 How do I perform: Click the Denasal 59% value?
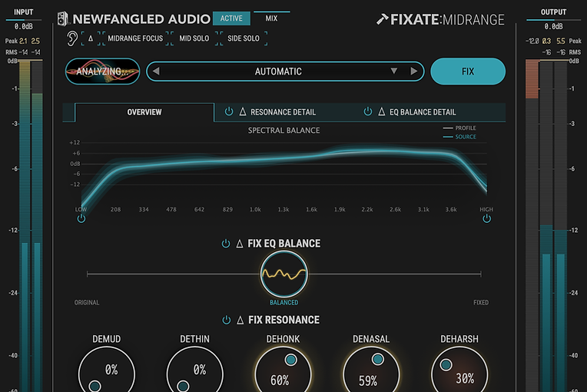click(x=368, y=381)
